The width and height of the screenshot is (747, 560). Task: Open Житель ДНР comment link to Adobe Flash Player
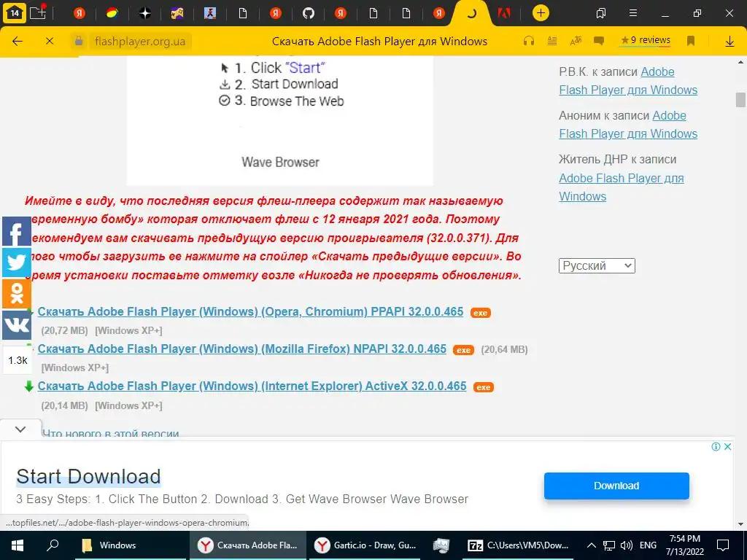pyautogui.click(x=622, y=187)
